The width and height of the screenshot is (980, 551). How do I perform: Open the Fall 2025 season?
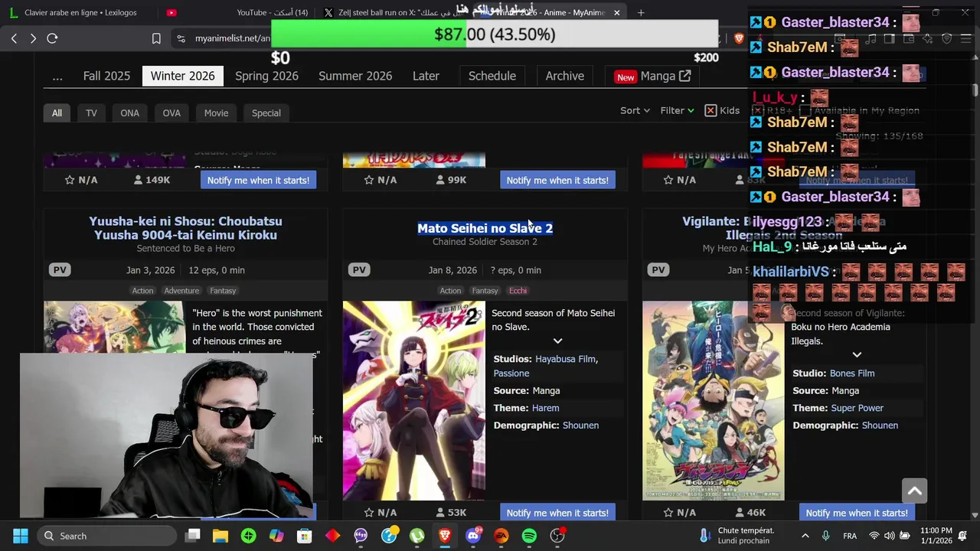pyautogui.click(x=106, y=76)
